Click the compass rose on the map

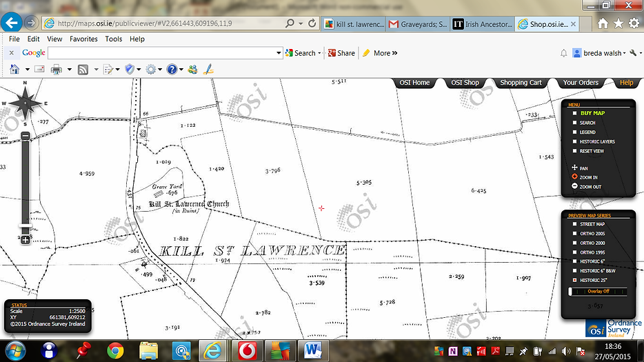[25, 103]
